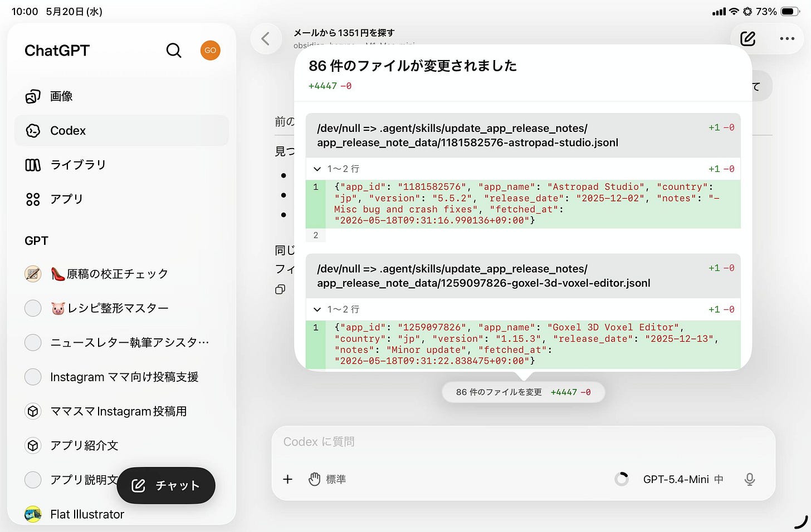Open the ニュースレター執筆アシスタ… GPT
This screenshot has height=532, width=811.
pyautogui.click(x=121, y=342)
